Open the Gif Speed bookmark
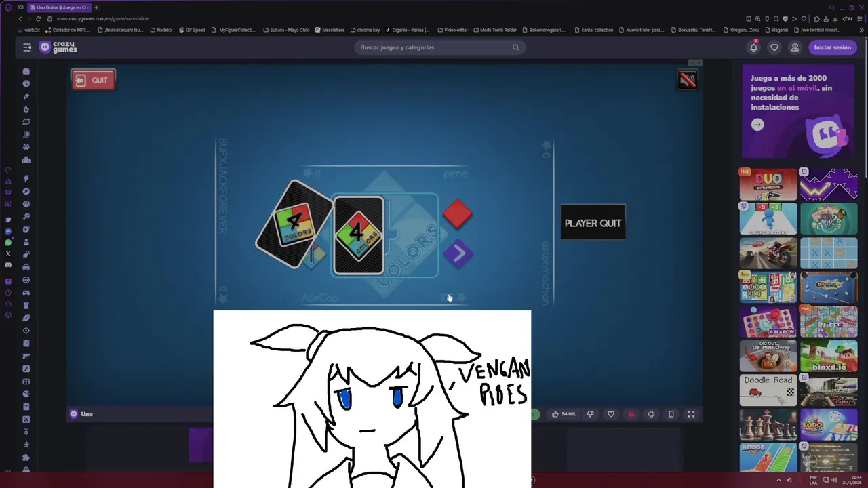The image size is (868, 488). tap(192, 30)
